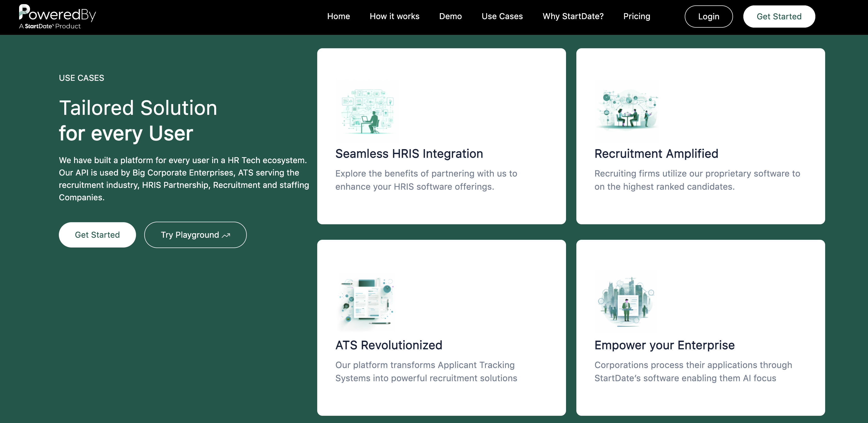Open Seamless HRIS Integration card title
This screenshot has height=423, width=868.
tap(409, 154)
